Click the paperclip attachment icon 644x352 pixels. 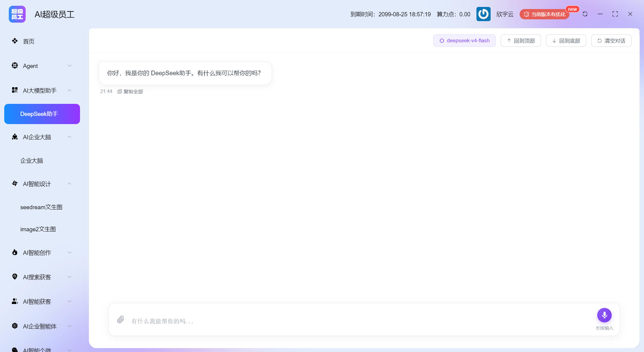tap(120, 319)
